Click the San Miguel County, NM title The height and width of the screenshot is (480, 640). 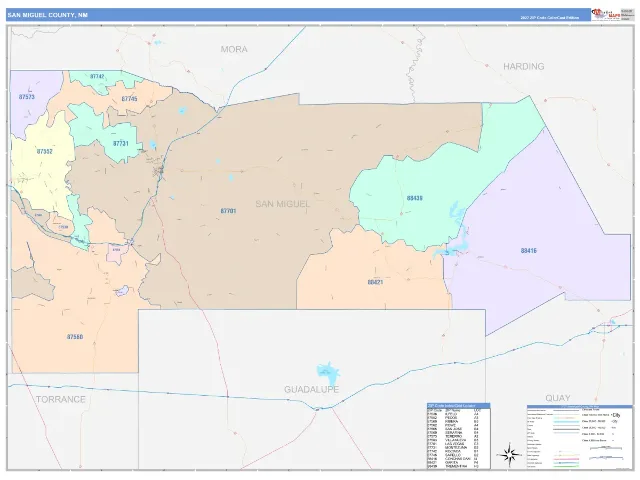pos(47,15)
